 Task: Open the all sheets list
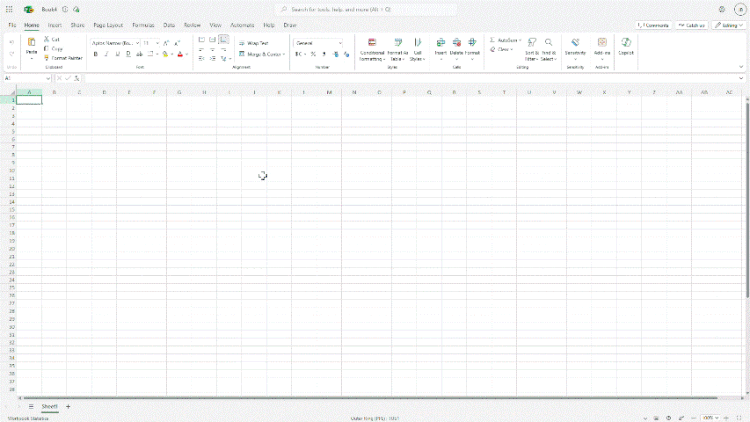31,406
